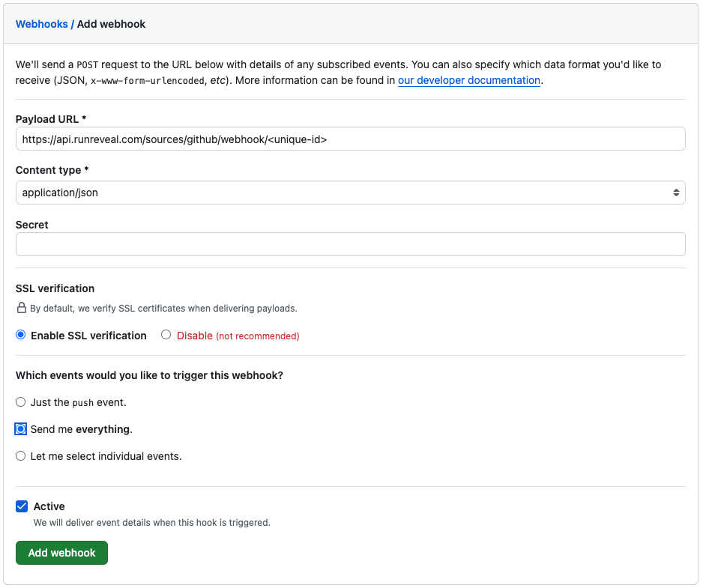Open the Content type dropdown
Viewport: 703px width, 588px height.
tap(350, 193)
